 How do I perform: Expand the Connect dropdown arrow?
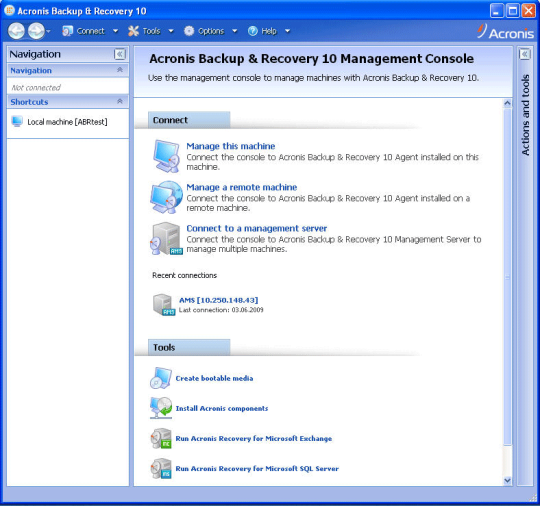click(116, 31)
